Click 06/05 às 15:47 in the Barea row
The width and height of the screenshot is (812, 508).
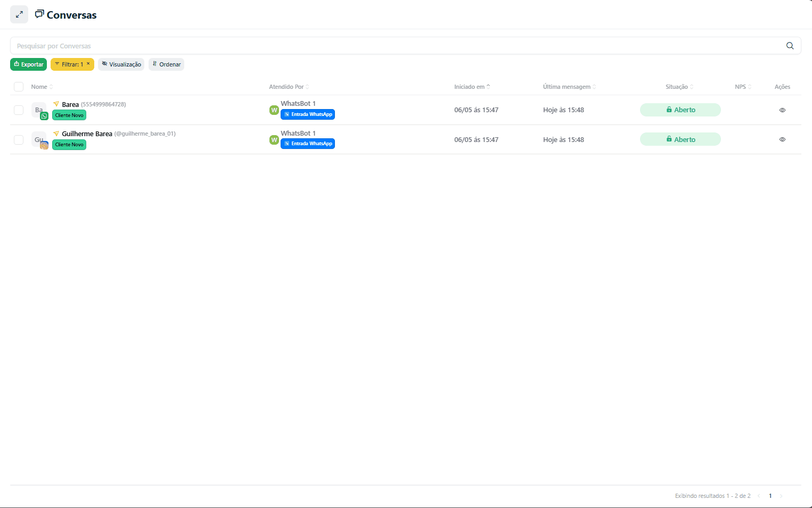(476, 110)
